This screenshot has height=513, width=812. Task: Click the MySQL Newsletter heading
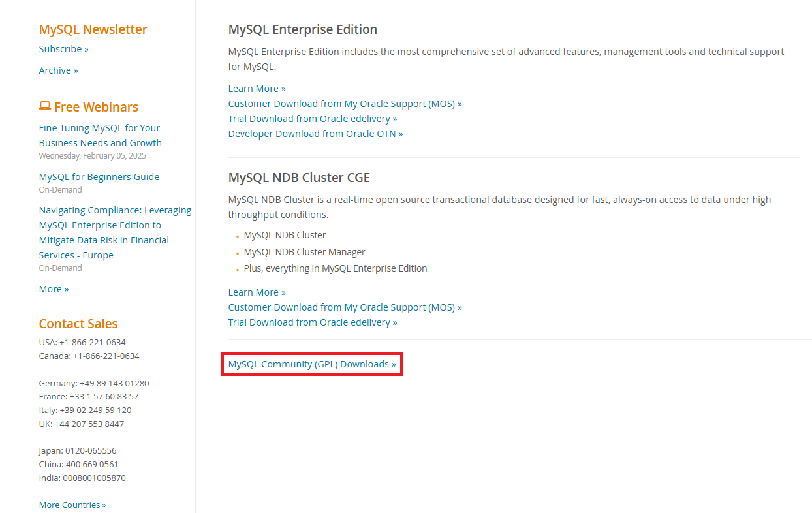[x=93, y=29]
